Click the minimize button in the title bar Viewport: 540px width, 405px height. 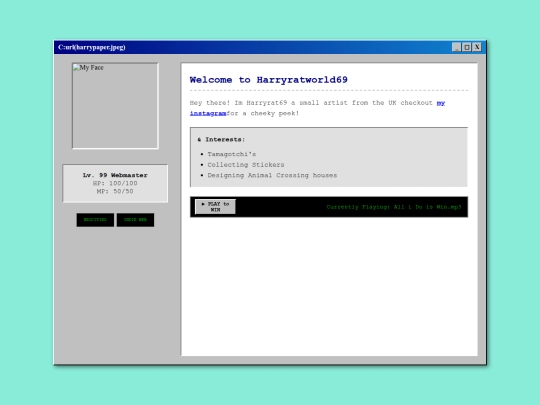click(x=457, y=47)
